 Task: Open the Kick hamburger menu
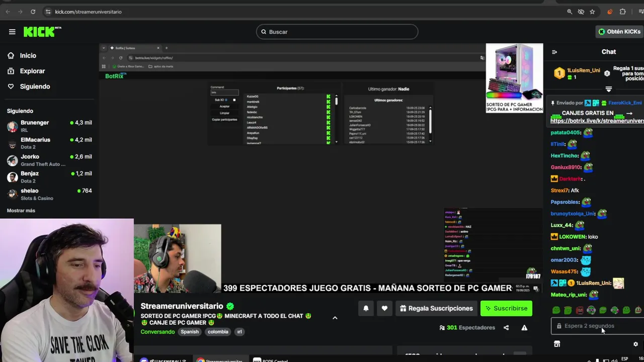(12, 32)
